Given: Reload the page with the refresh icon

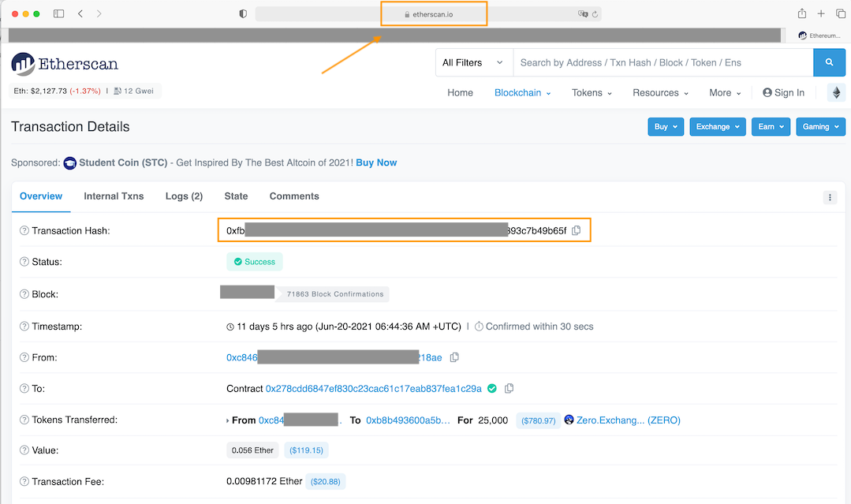Looking at the screenshot, I should (x=595, y=14).
